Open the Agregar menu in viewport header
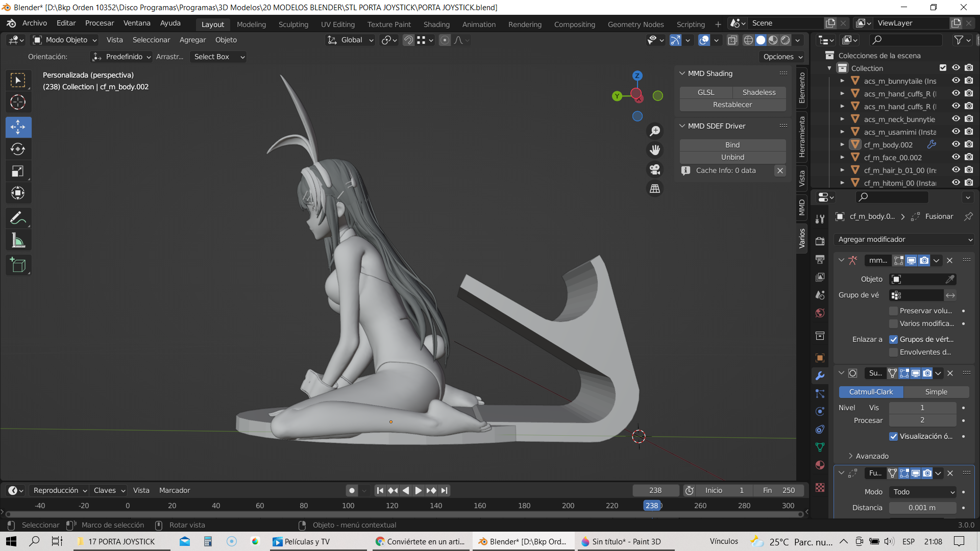The width and height of the screenshot is (980, 551). tap(192, 40)
